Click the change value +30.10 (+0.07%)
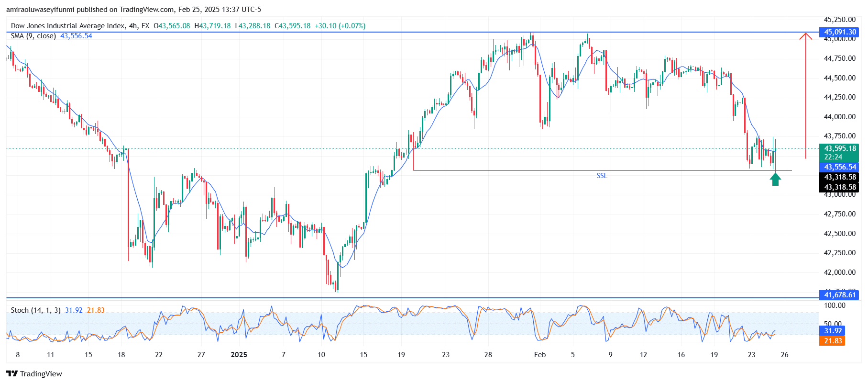 (340, 26)
